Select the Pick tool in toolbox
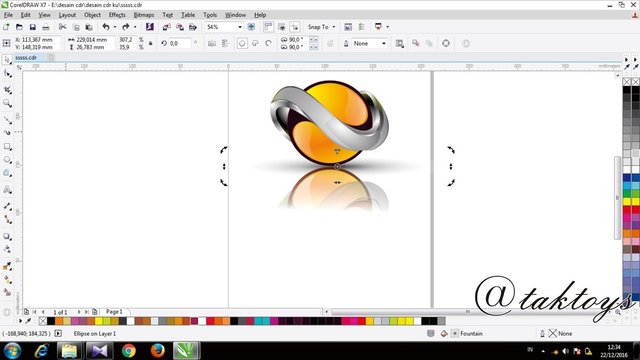The height and width of the screenshot is (360, 640). (7, 60)
